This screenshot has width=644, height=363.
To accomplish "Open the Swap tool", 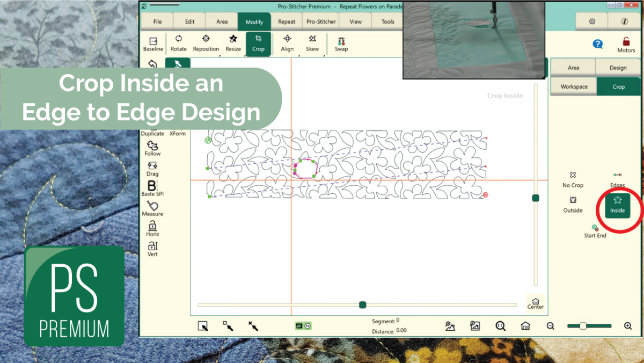I will [341, 43].
